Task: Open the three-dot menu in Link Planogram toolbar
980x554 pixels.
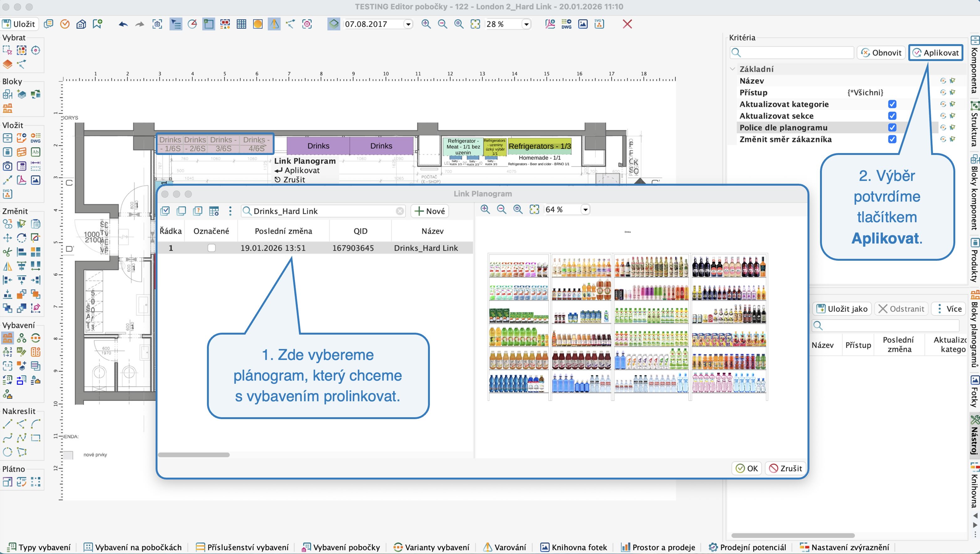Action: coord(230,211)
